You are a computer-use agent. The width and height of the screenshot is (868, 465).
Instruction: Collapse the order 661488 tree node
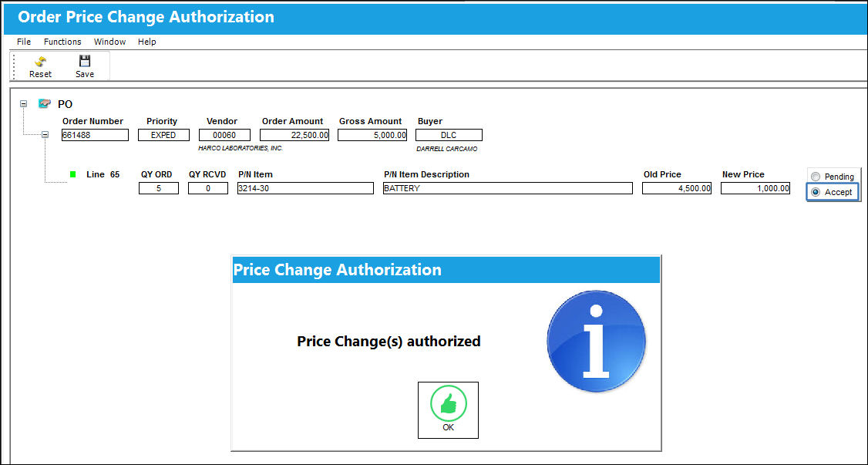[45, 134]
